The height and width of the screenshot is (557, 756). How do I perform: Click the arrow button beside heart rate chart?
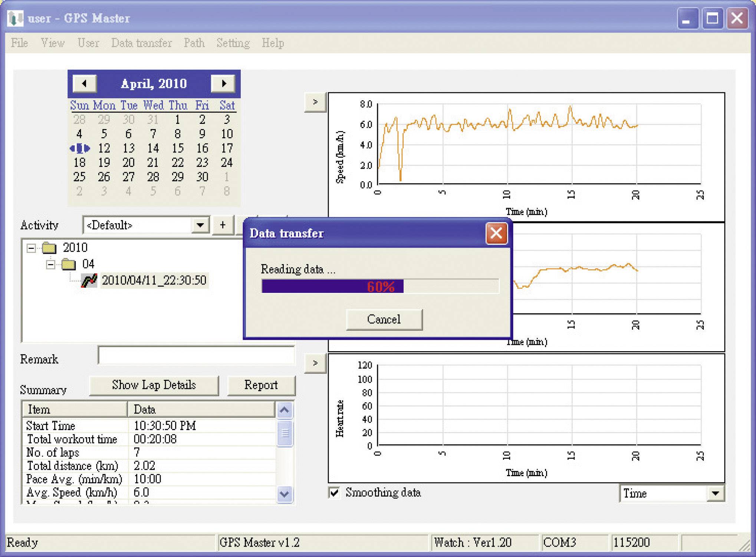315,363
